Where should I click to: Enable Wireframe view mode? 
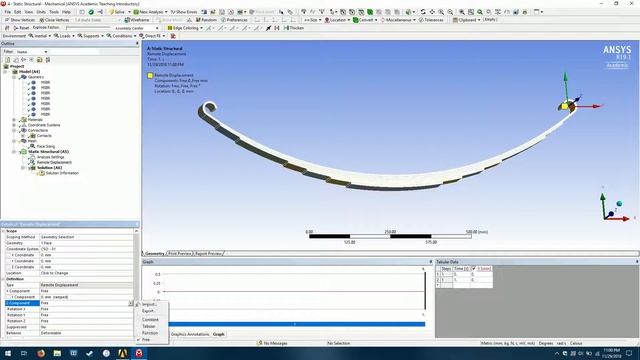click(x=137, y=20)
